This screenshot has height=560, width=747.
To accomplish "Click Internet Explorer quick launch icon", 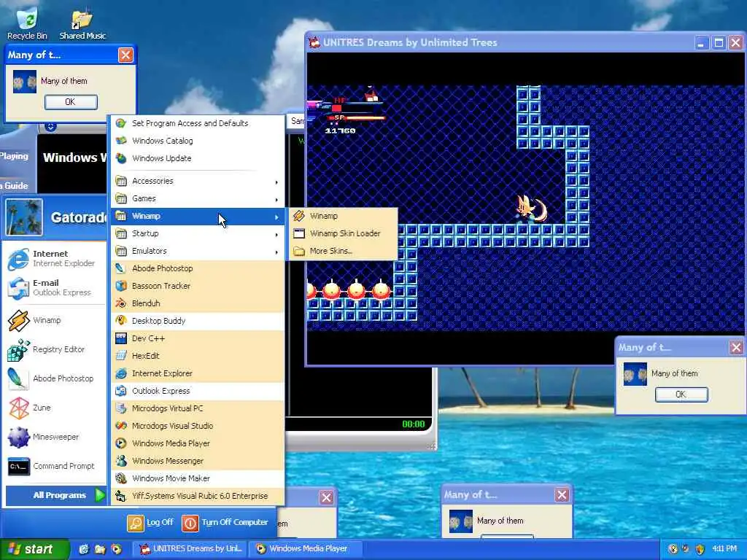I will point(83,549).
